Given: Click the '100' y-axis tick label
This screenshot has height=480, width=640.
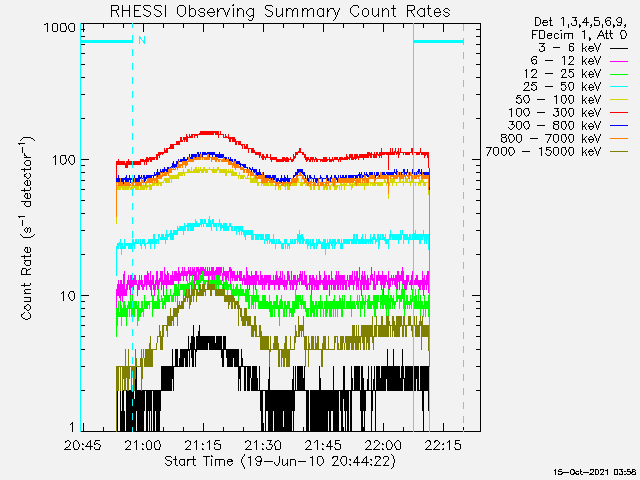Looking at the screenshot, I should point(64,160).
